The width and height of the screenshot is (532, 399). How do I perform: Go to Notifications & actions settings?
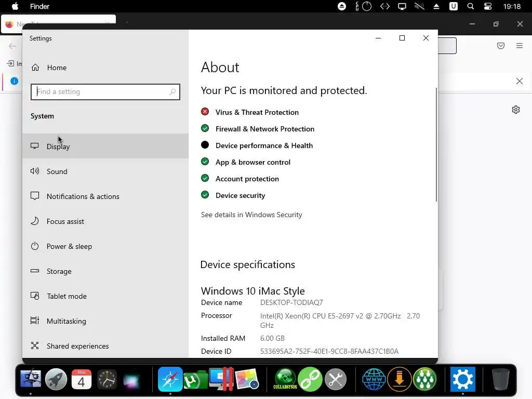click(105, 196)
